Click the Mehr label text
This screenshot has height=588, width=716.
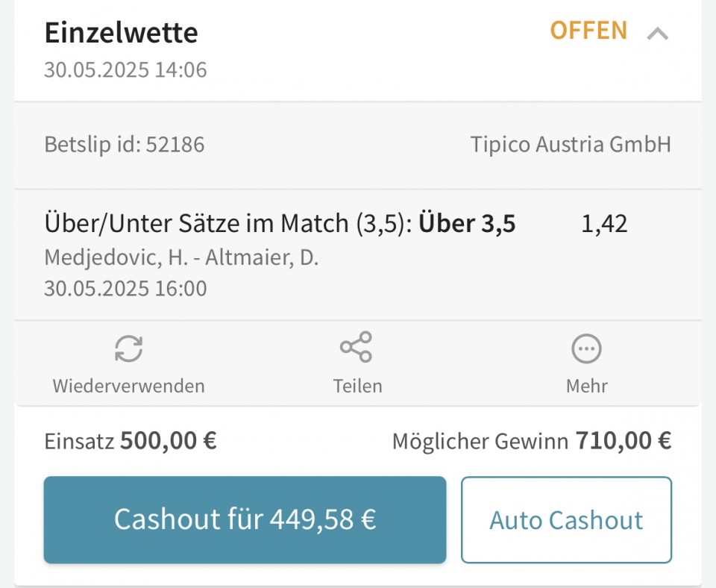(x=587, y=386)
